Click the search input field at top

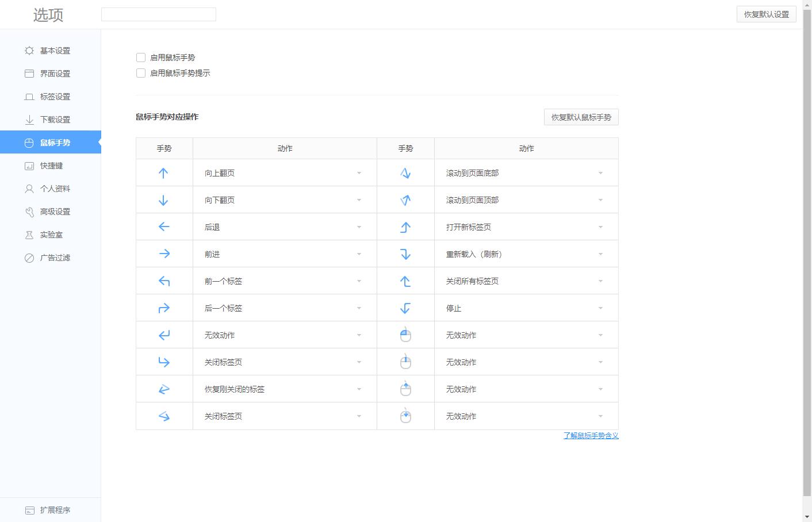(158, 14)
